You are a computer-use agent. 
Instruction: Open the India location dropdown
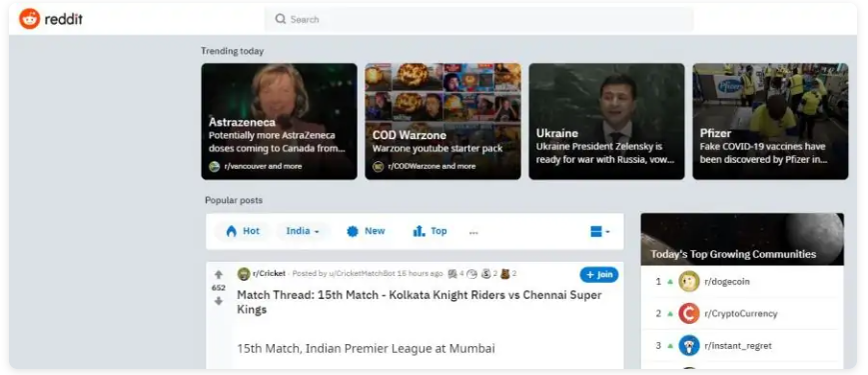pyautogui.click(x=303, y=231)
